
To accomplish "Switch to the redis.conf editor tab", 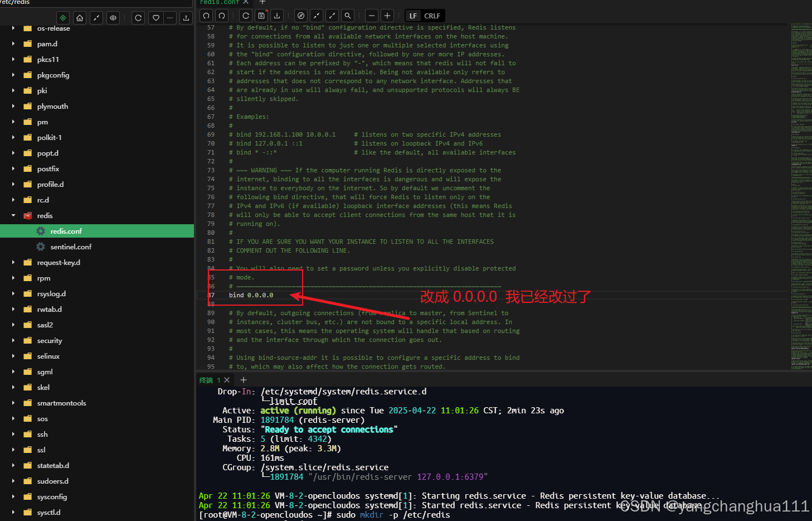I will pyautogui.click(x=220, y=3).
